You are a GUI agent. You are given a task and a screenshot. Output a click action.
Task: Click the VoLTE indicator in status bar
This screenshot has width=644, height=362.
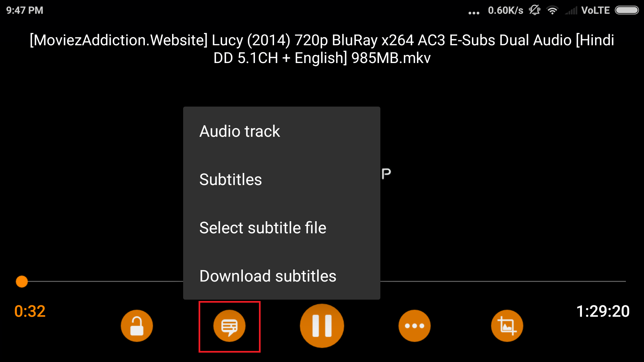(597, 11)
